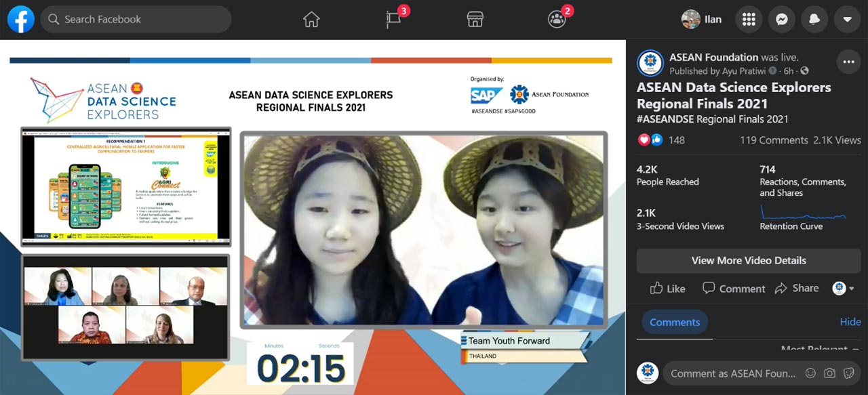
Task: Open the account settings dropdown arrow
Action: tap(847, 19)
